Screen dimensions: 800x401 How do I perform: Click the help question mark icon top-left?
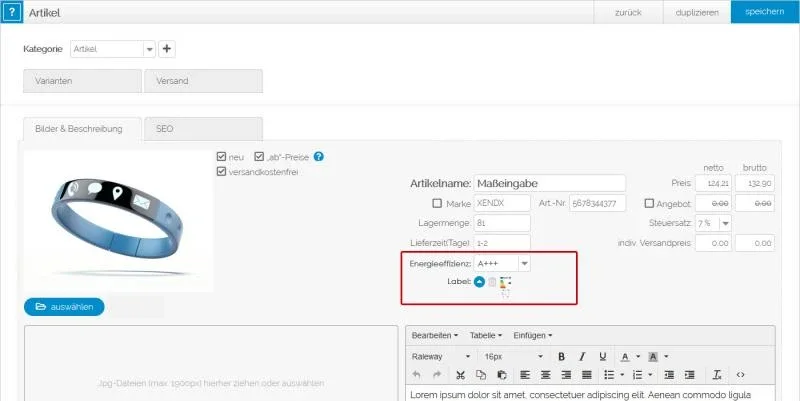(x=11, y=11)
